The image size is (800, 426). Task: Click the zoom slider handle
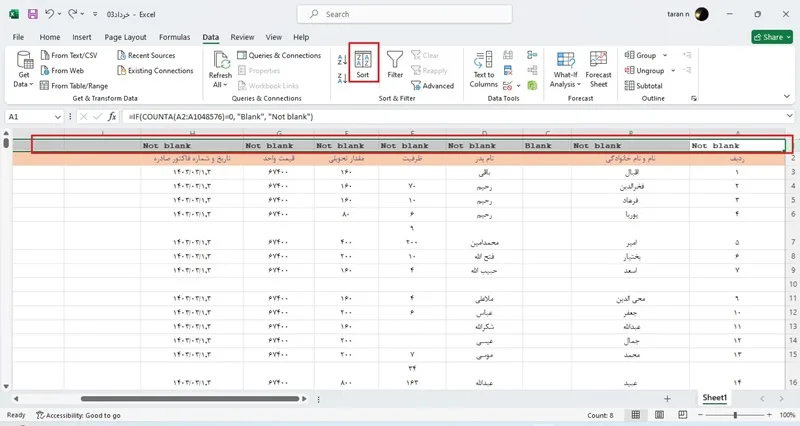[x=735, y=415]
